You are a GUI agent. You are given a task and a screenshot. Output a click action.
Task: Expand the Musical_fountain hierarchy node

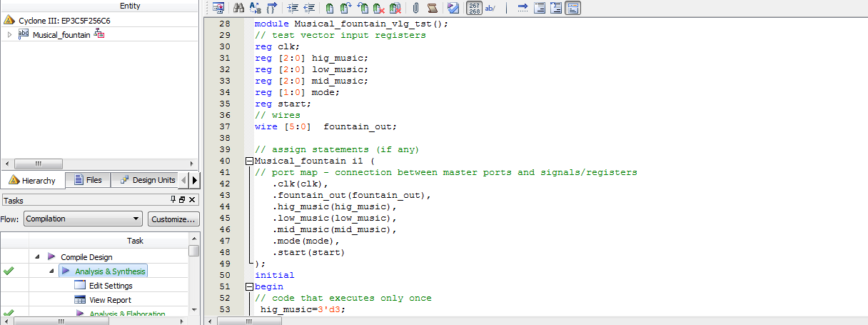click(x=9, y=34)
